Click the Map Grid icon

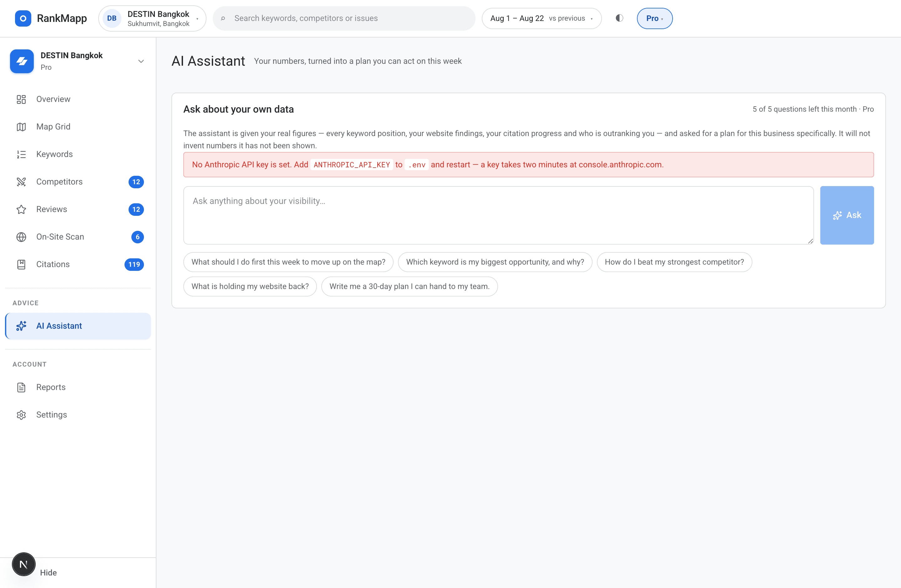point(21,127)
